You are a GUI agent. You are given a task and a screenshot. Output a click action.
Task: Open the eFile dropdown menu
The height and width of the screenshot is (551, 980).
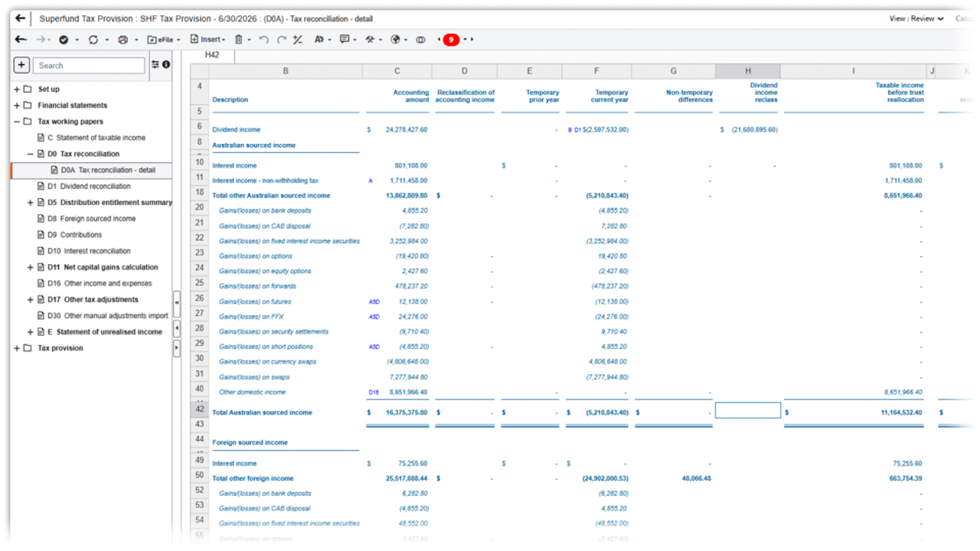coord(163,40)
